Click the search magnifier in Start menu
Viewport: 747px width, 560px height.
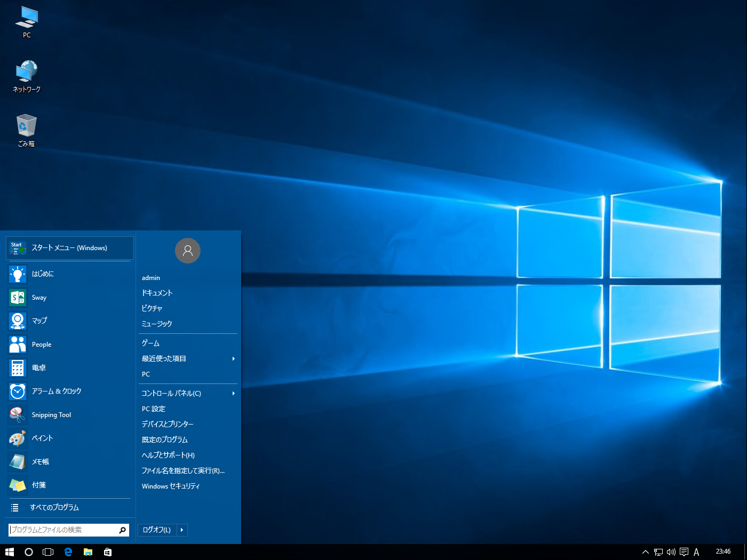(122, 530)
